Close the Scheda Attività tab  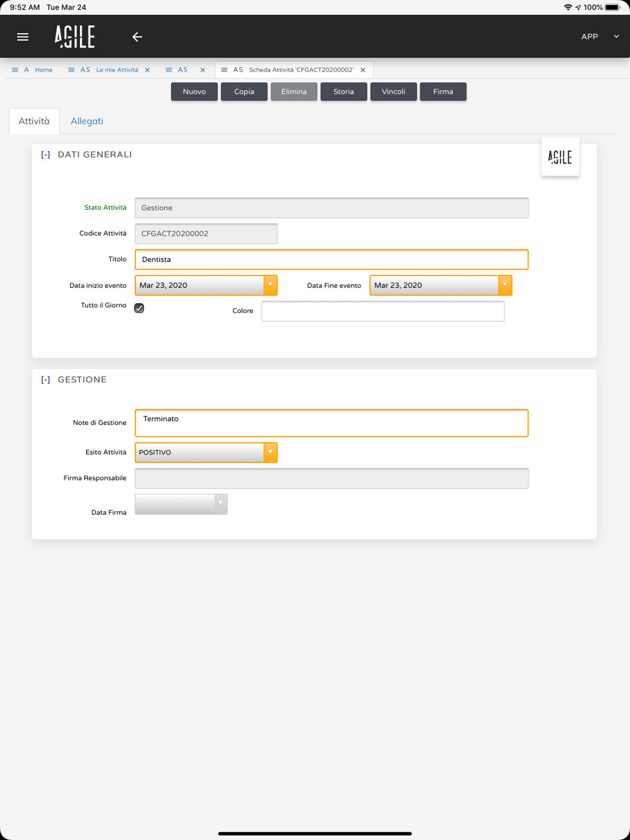coord(363,70)
